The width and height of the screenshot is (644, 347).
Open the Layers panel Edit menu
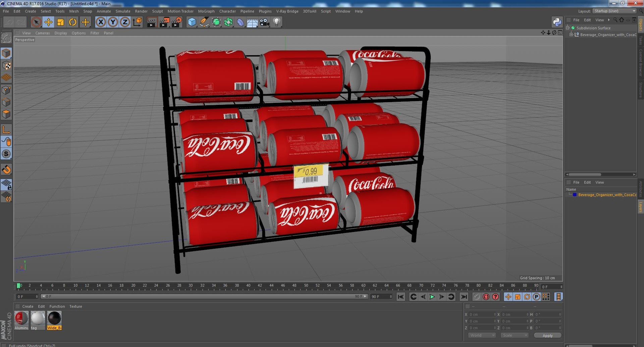point(587,182)
